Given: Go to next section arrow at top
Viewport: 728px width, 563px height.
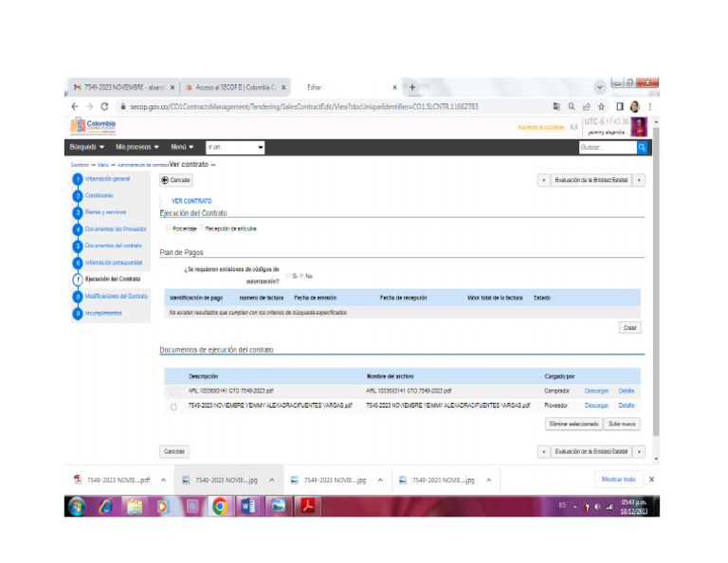Looking at the screenshot, I should click(639, 180).
